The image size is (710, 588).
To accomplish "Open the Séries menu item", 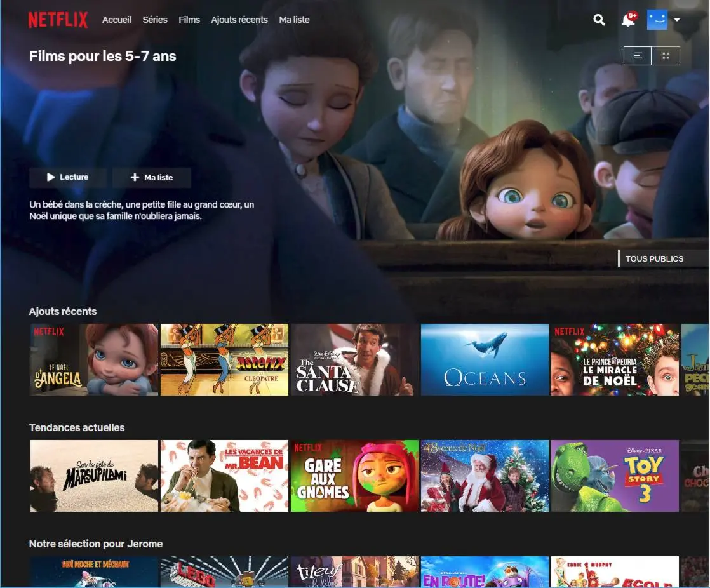I will tap(155, 20).
